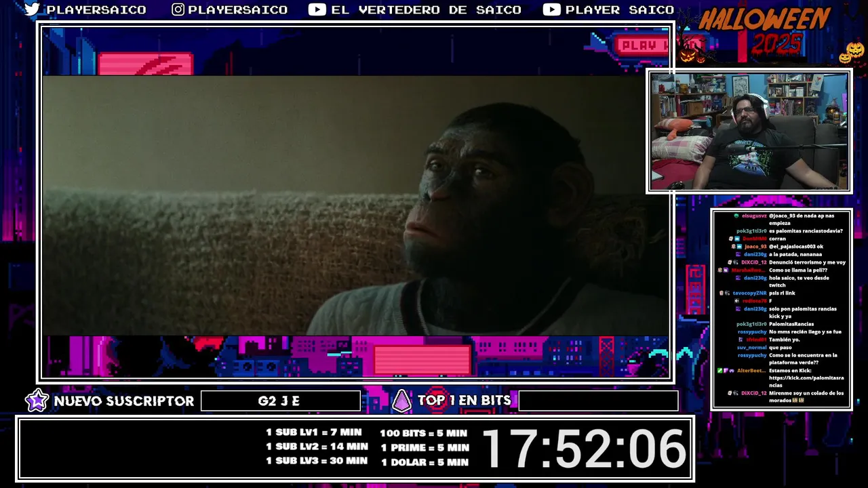Click username joaco_93 in chat
The width and height of the screenshot is (868, 488).
pos(755,247)
